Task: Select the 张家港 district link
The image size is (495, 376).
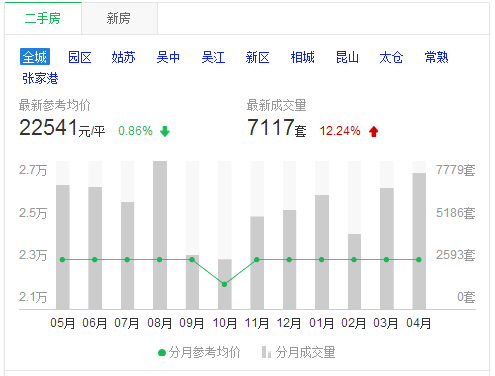Action: (40, 78)
